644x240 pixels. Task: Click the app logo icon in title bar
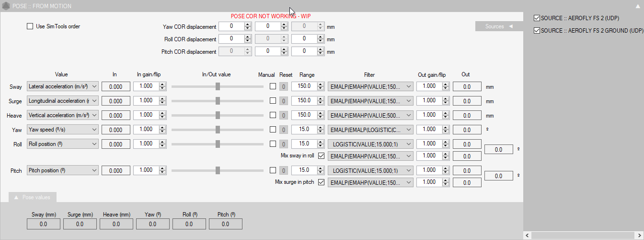(6, 6)
